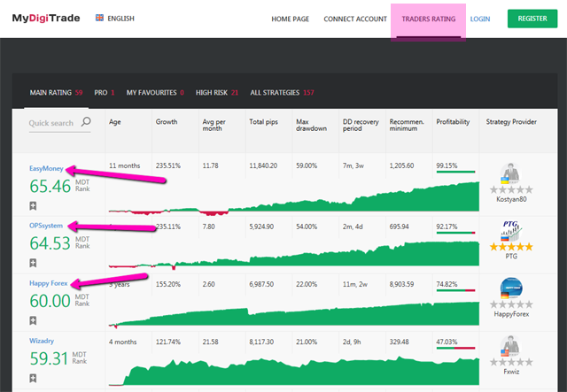The width and height of the screenshot is (567, 392).
Task: Click OPSsystem growth chart
Action: pyautogui.click(x=294, y=255)
